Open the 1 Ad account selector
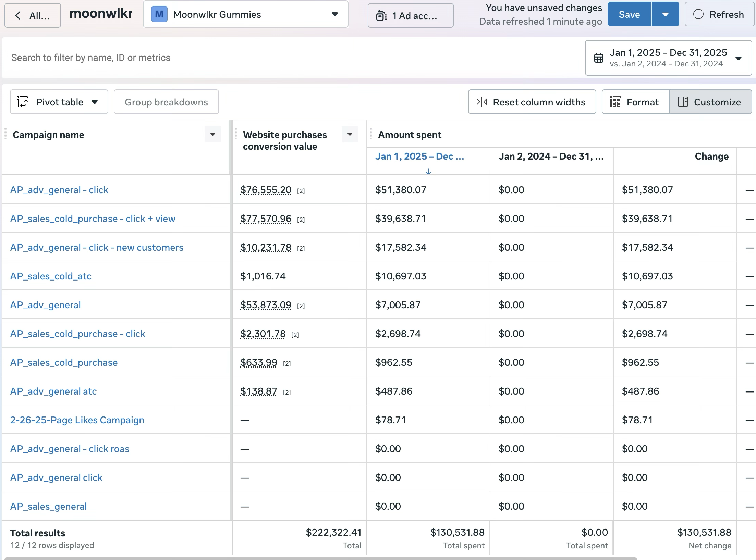The width and height of the screenshot is (756, 560). click(x=411, y=16)
